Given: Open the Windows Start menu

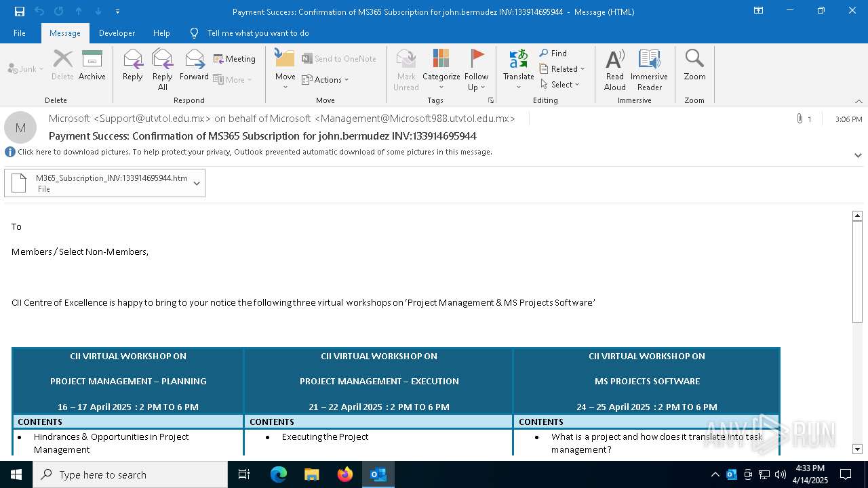Looking at the screenshot, I should tap(16, 474).
